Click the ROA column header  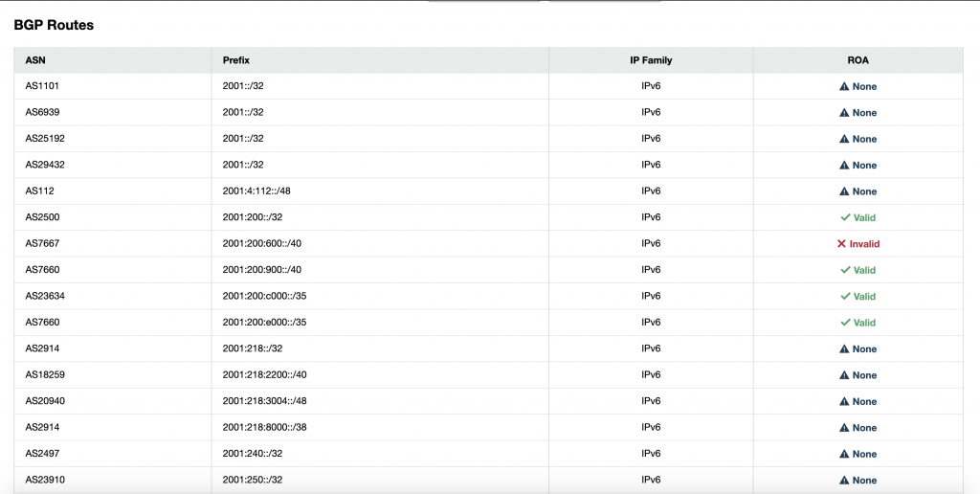pos(857,60)
